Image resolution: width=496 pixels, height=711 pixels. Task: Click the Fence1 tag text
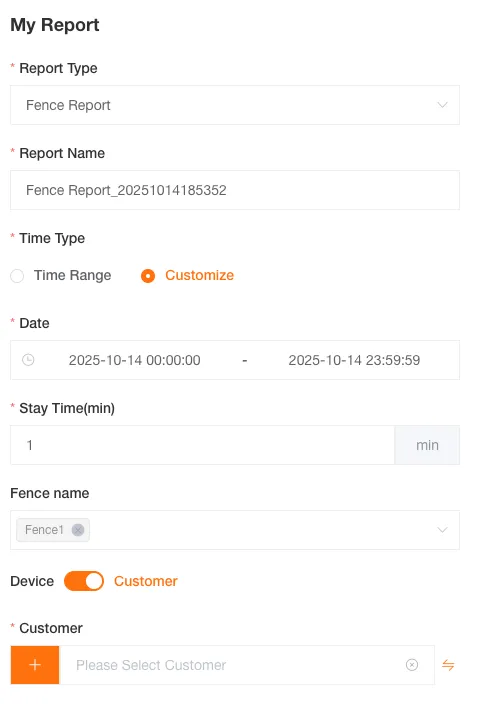pos(44,530)
